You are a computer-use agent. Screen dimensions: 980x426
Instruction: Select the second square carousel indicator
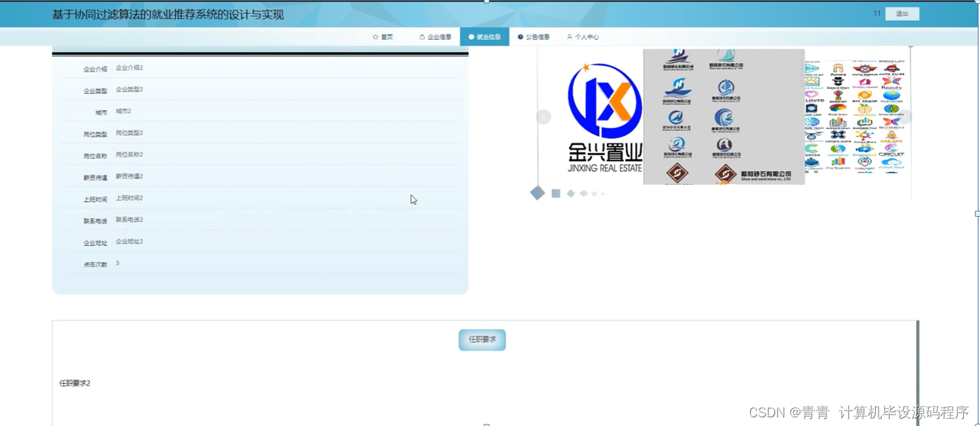556,193
